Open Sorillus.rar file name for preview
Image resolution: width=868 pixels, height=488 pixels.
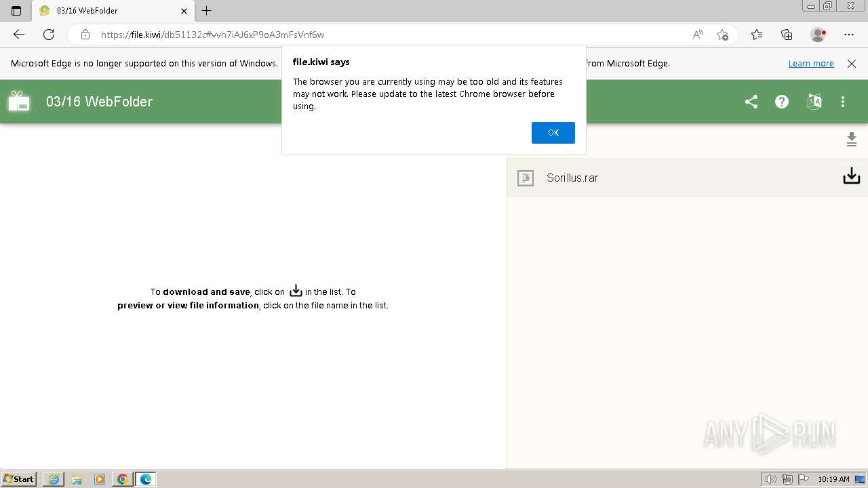[572, 178]
